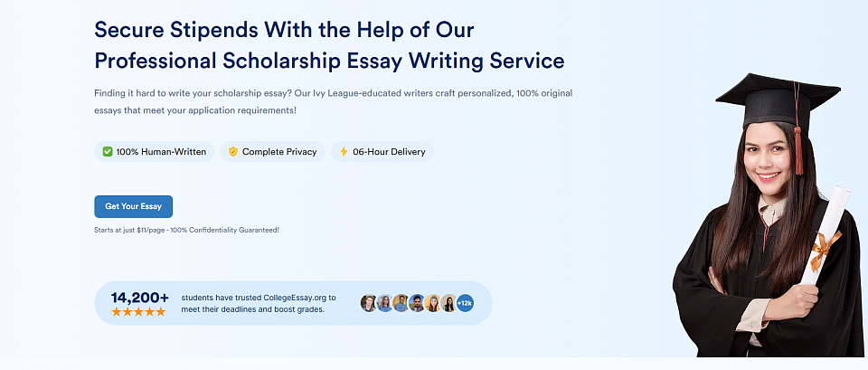Screen dimensions: 868x370
Task: Click the Ivy League-educated writers paragraph
Action: pos(333,101)
